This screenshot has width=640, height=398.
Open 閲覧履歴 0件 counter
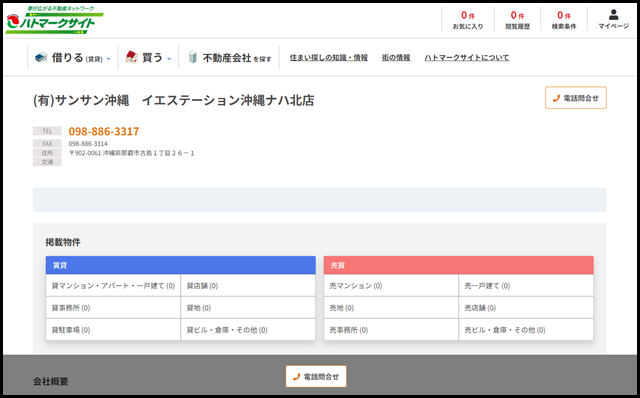click(x=517, y=20)
